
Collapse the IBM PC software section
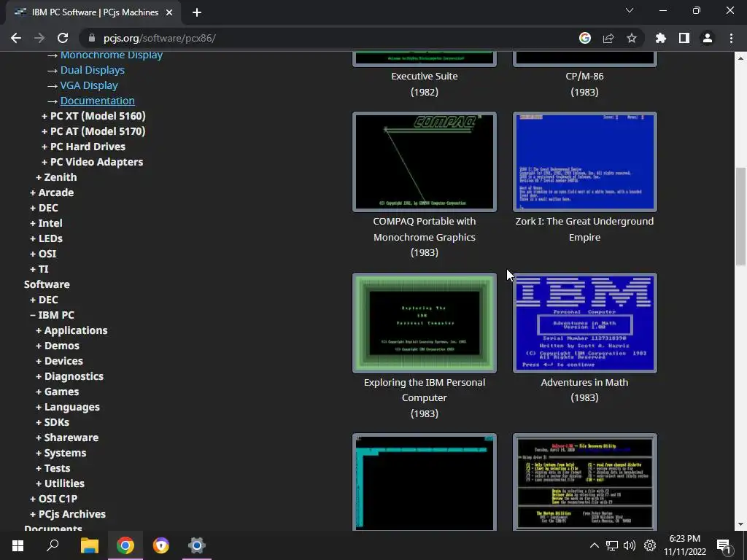point(52,315)
